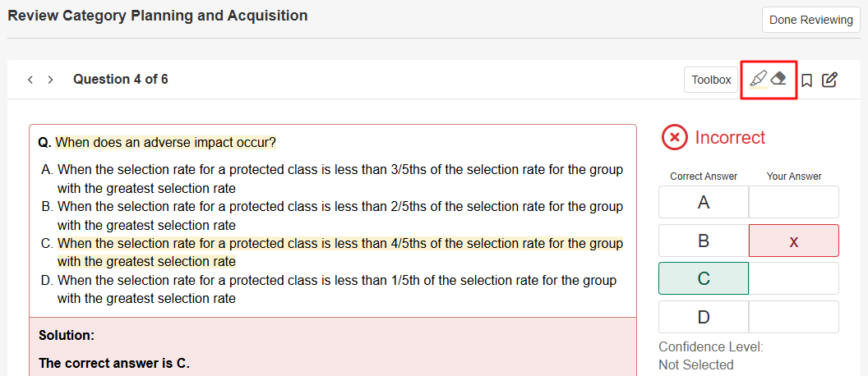Select the eraser tool
The height and width of the screenshot is (376, 868).
(779, 80)
